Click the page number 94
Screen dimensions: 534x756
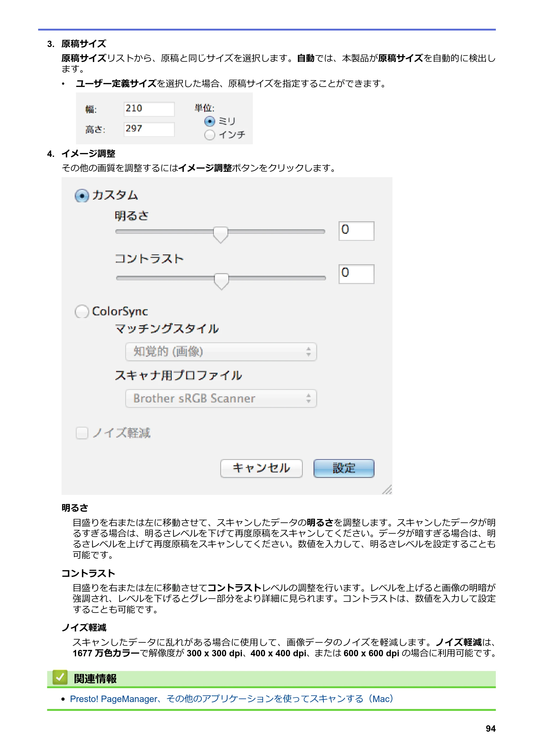[490, 728]
